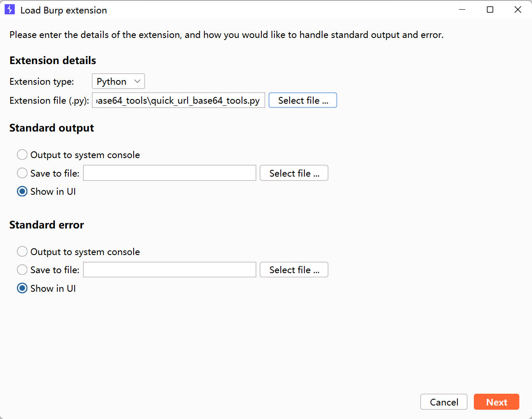Select Show in UI under Standard output
This screenshot has width=532, height=419.
point(22,191)
